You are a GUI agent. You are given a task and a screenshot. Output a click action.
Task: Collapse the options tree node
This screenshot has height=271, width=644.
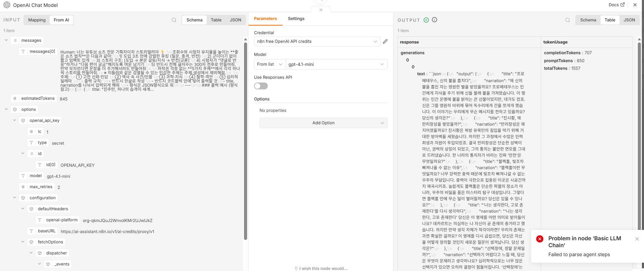click(6, 109)
